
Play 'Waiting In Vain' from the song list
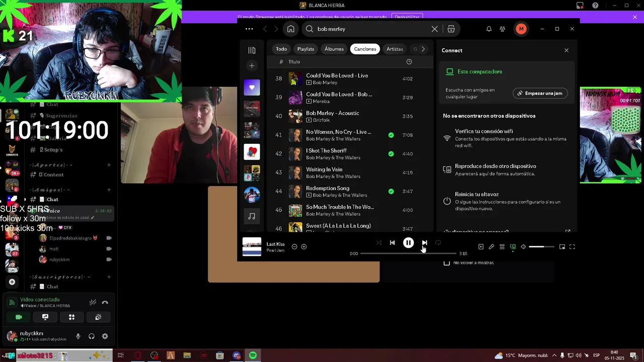[x=351, y=172]
